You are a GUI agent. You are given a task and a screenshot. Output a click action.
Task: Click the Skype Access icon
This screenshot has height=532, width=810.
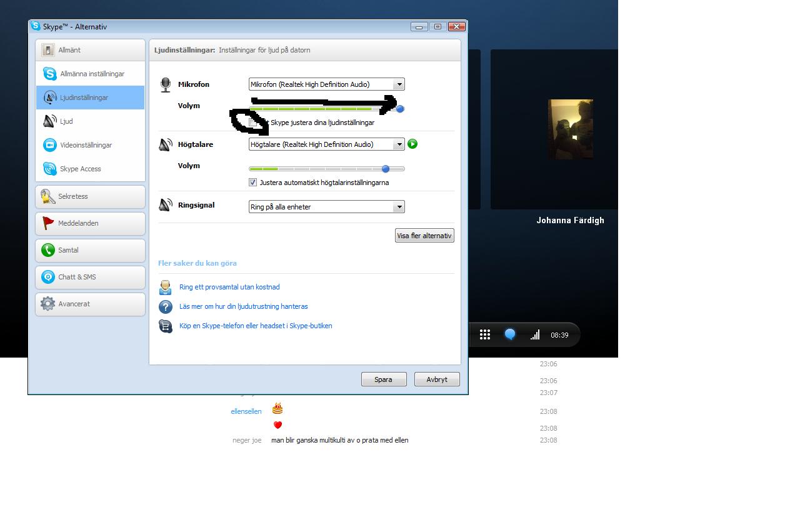pyautogui.click(x=50, y=169)
